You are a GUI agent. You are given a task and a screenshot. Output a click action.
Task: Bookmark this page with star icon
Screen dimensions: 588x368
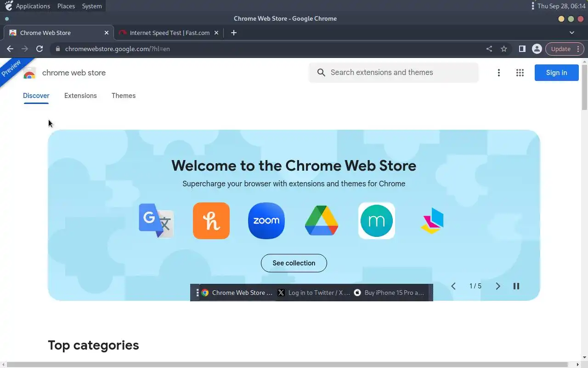pos(504,49)
